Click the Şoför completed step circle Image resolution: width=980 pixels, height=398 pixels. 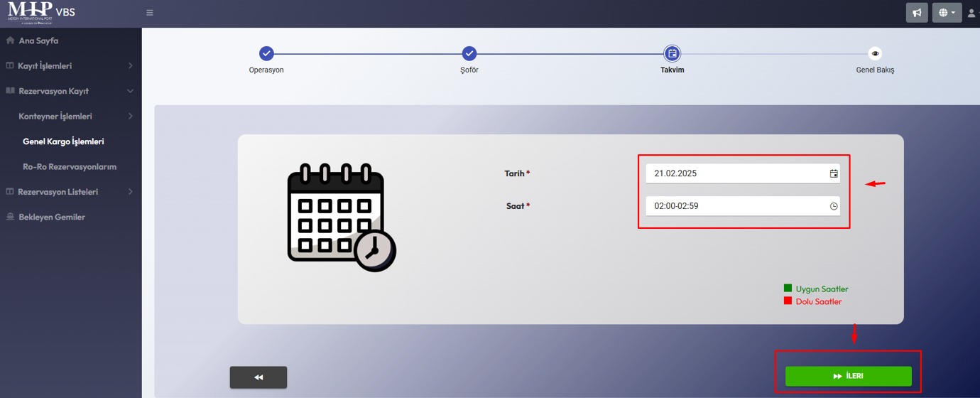[469, 53]
